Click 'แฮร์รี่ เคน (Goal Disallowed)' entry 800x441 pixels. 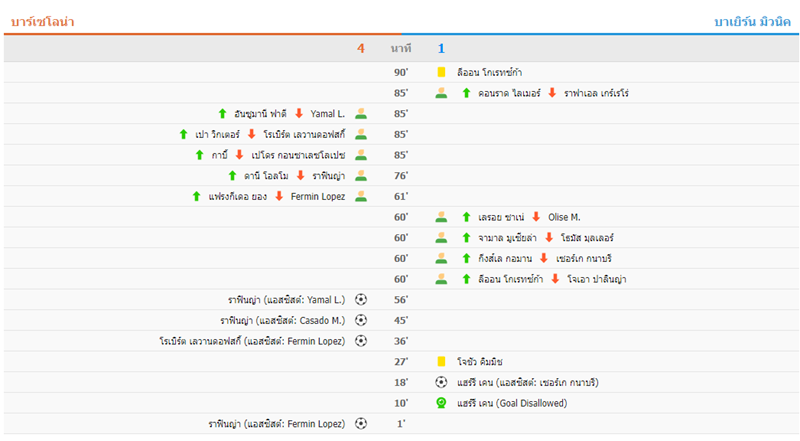pyautogui.click(x=512, y=403)
